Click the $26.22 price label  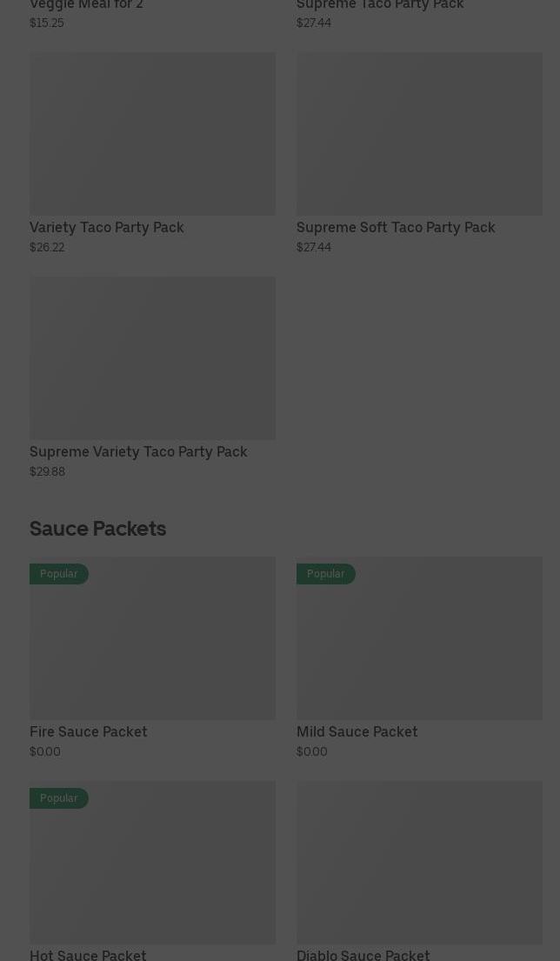point(47,247)
